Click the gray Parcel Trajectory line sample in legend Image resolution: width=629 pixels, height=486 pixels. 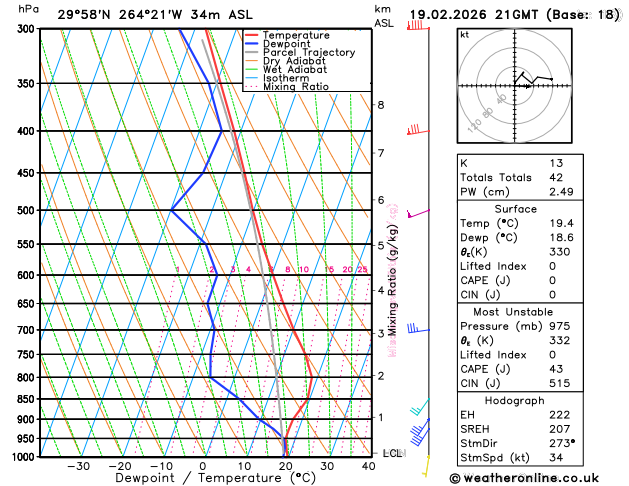click(x=252, y=52)
